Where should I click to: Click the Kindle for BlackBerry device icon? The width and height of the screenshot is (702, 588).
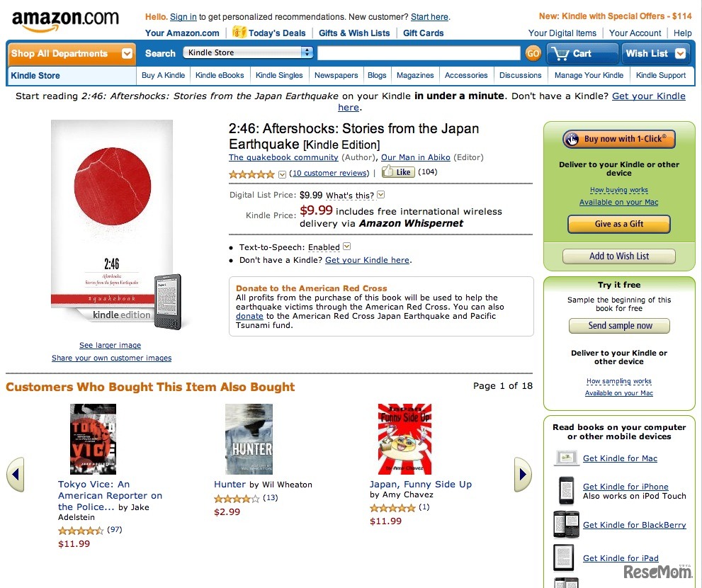coord(566,525)
